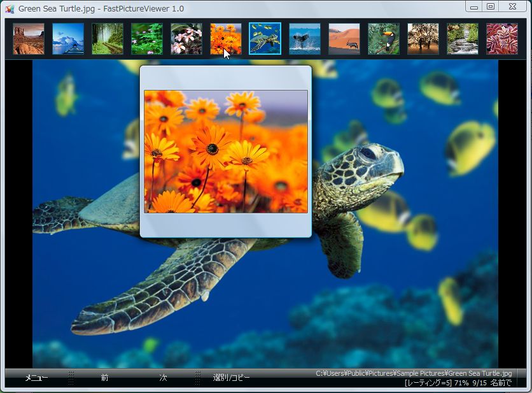This screenshot has height=393, width=532.
Task: Click the 選別/コピー button
Action: [231, 378]
